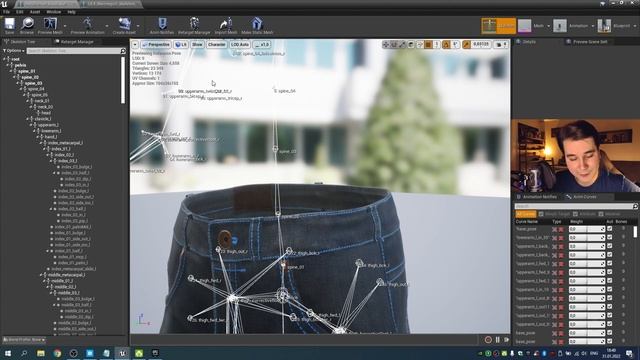Click the LOD Auto viewport button
The image size is (640, 360).
[240, 44]
